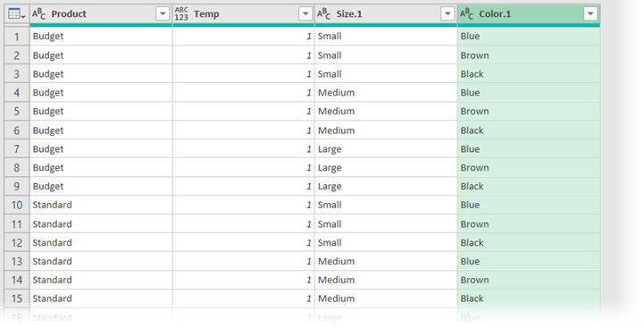Select the Temp column header
This screenshot has height=328, width=644.
pyautogui.click(x=244, y=14)
